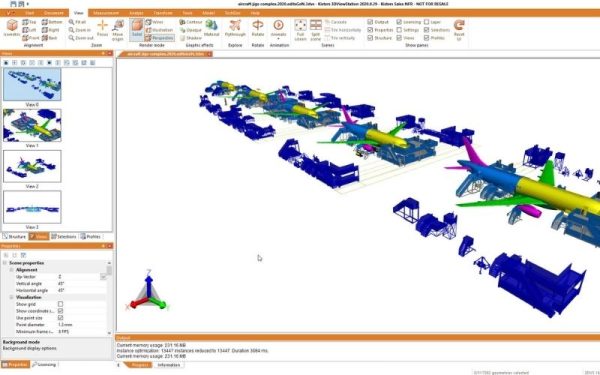Enable Settings pane checkbox
This screenshot has height=375, width=600.
[399, 30]
